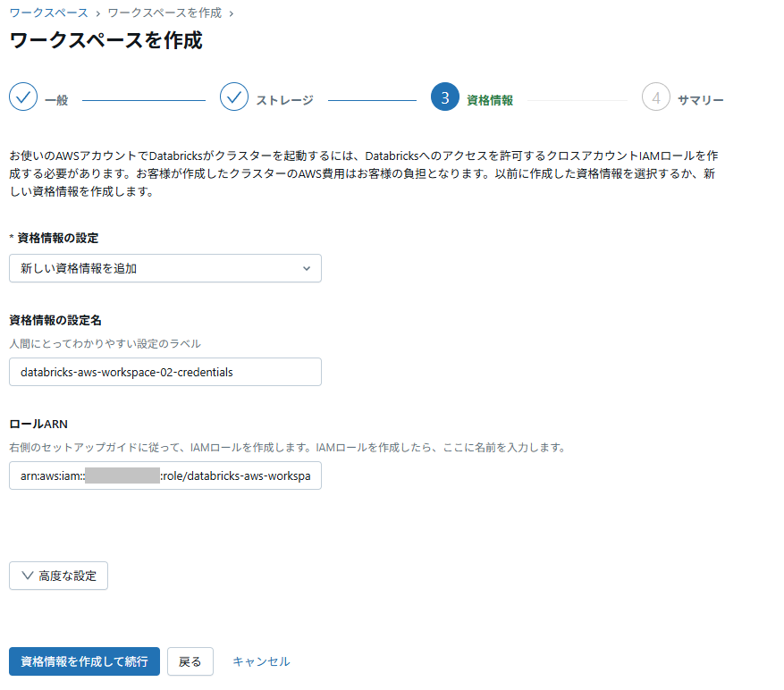Click the 資格情報を作成して続行 button
784x690 pixels.
84,661
